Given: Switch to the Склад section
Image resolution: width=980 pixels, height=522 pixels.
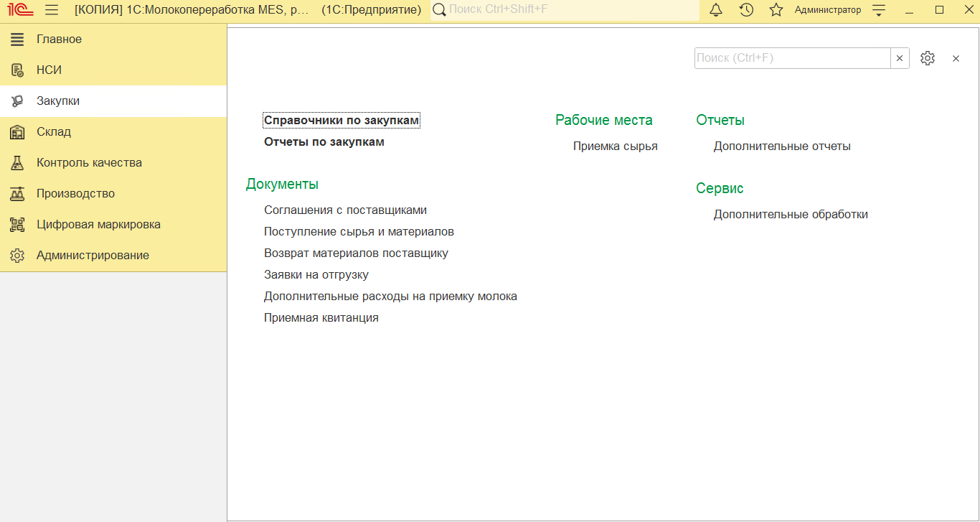Looking at the screenshot, I should (54, 132).
